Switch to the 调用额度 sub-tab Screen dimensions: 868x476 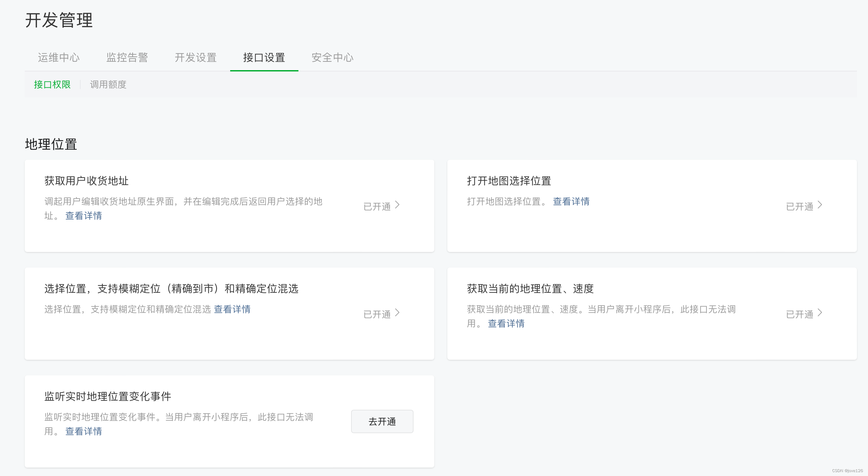pyautogui.click(x=108, y=84)
